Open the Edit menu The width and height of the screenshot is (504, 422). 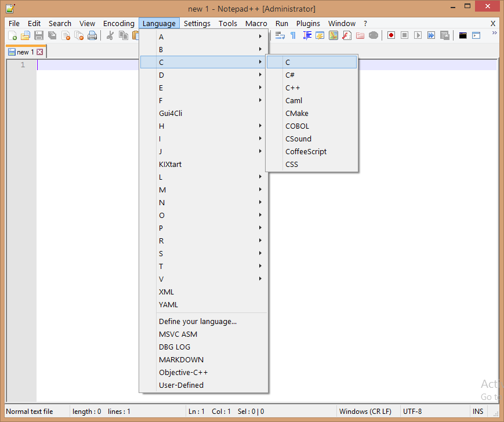34,23
